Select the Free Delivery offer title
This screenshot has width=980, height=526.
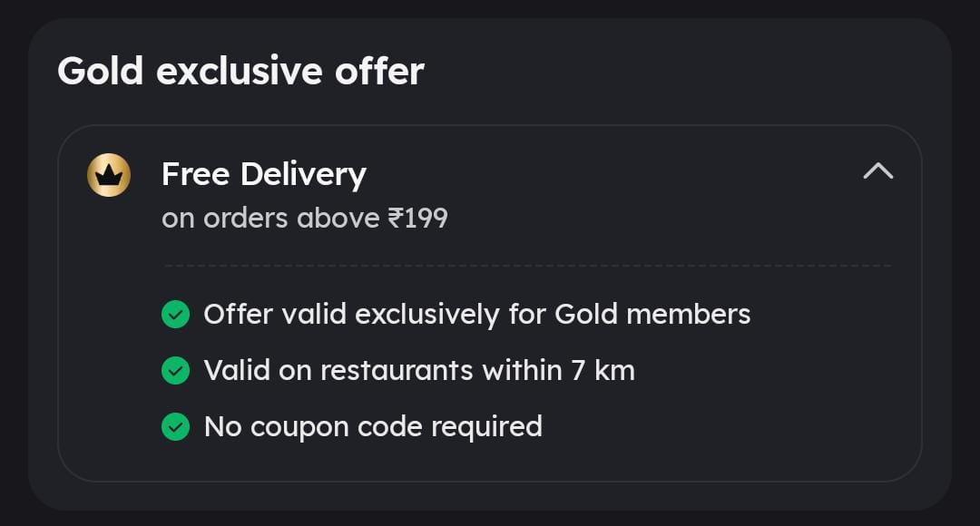click(263, 173)
